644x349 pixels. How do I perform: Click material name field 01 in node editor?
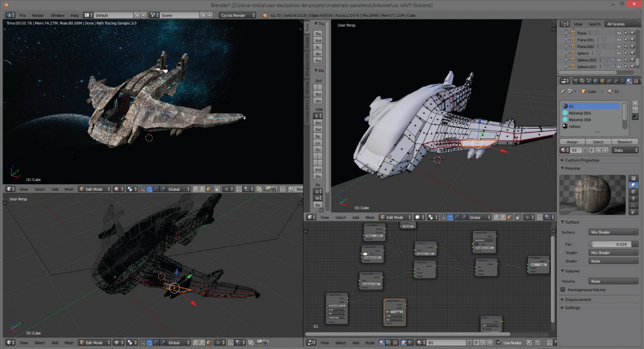click(447, 343)
